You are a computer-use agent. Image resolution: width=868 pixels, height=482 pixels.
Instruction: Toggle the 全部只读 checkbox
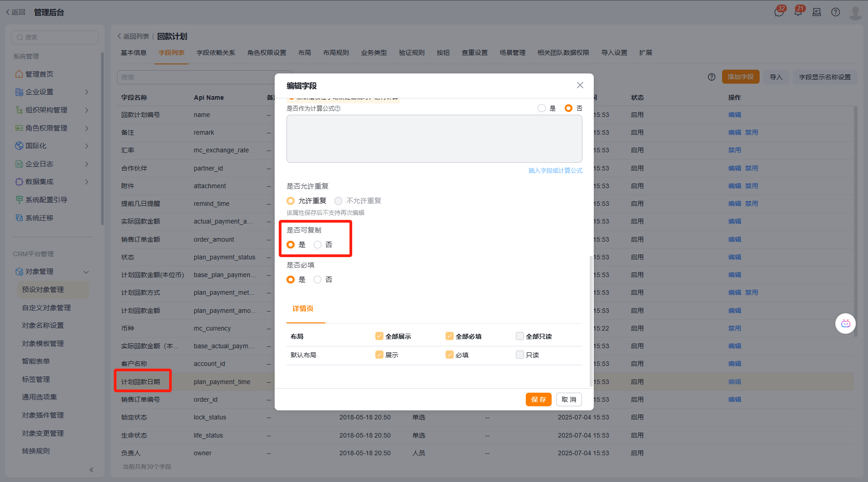coord(520,336)
